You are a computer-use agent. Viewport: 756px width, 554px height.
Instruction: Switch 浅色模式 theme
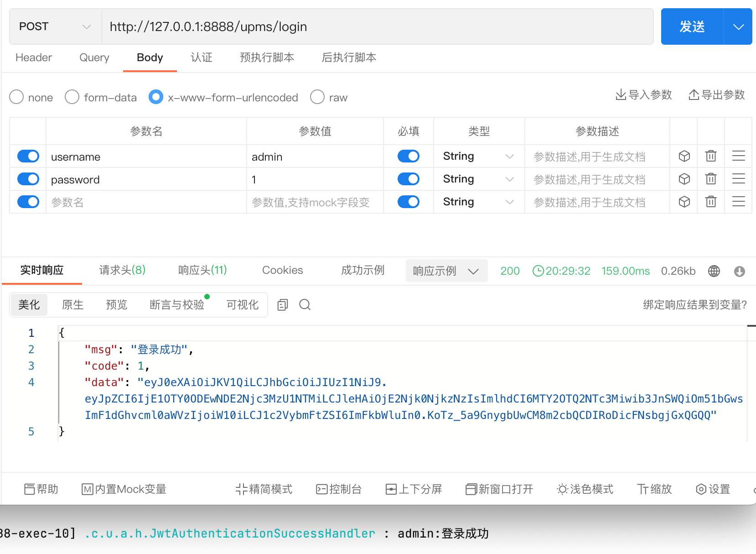click(585, 489)
